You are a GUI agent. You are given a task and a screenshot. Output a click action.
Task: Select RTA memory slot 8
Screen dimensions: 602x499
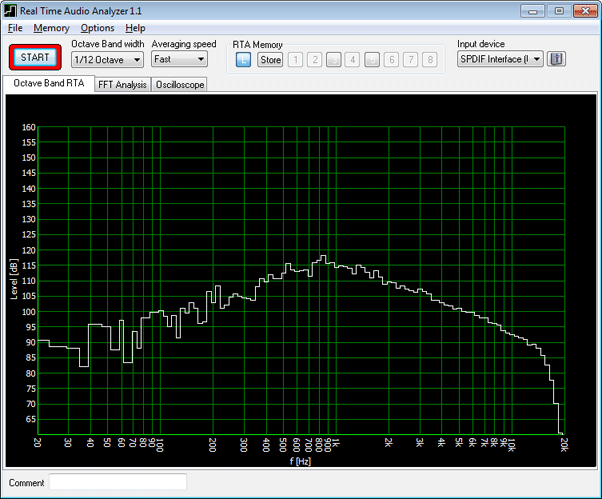pos(429,60)
